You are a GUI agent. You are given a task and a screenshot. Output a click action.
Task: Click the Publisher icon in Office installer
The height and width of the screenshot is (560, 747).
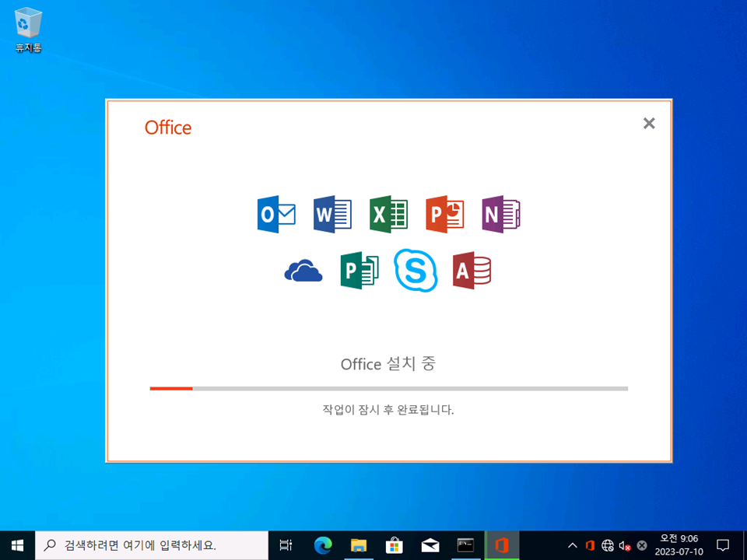tap(359, 271)
